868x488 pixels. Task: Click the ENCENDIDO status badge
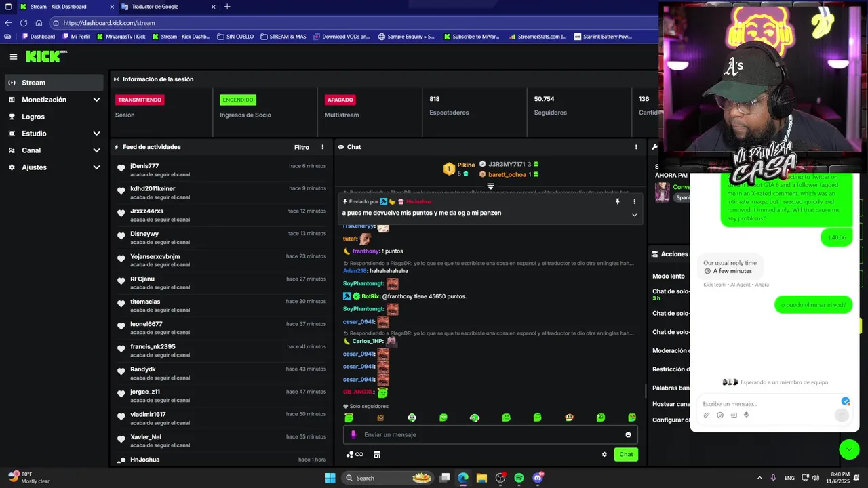[238, 100]
